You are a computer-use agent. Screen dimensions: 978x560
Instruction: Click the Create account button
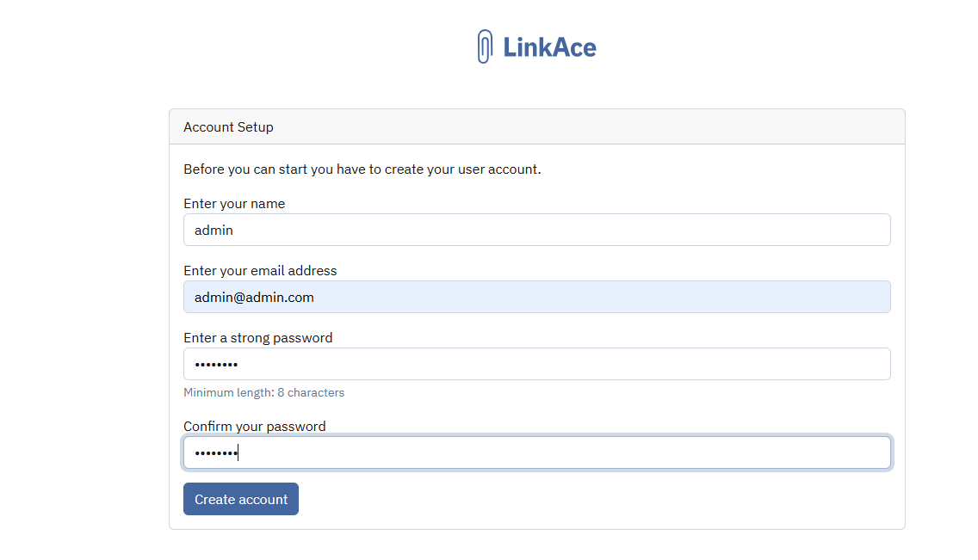(x=241, y=499)
